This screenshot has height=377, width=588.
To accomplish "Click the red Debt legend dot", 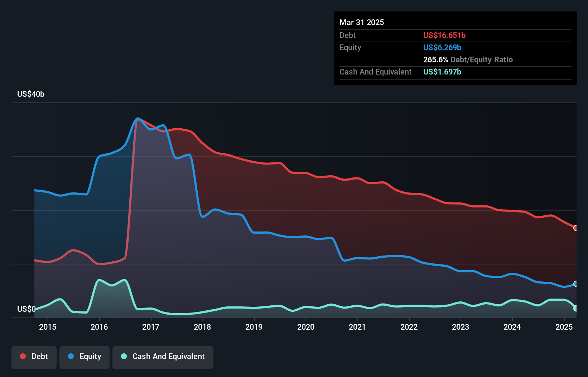I will [23, 356].
